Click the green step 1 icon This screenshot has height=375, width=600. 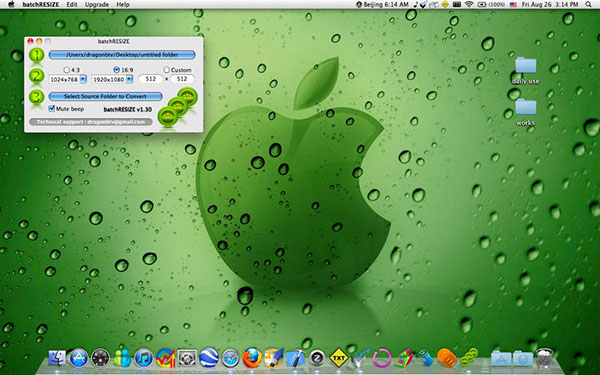coord(37,55)
